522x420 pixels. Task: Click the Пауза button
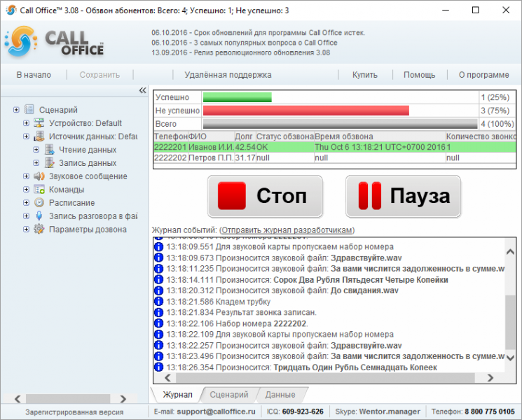403,196
